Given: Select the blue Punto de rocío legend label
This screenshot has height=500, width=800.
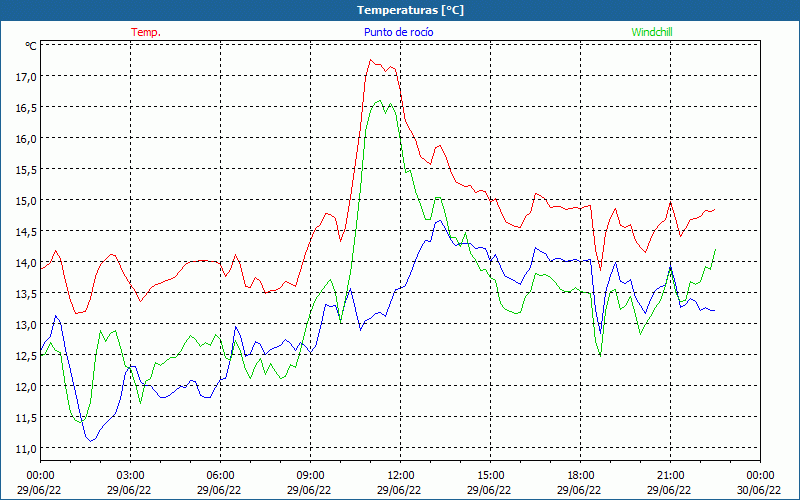Looking at the screenshot, I should [398, 32].
